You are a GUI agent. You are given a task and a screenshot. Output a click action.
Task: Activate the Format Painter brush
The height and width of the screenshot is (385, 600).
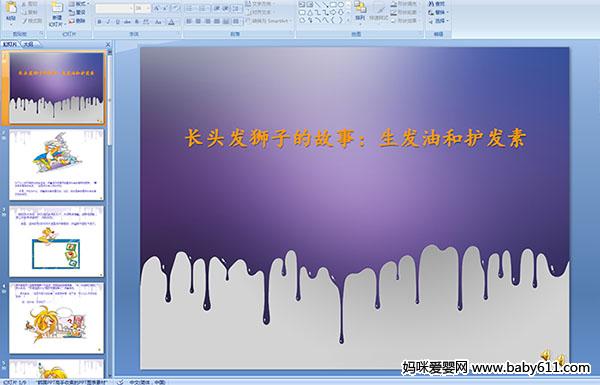(32, 21)
